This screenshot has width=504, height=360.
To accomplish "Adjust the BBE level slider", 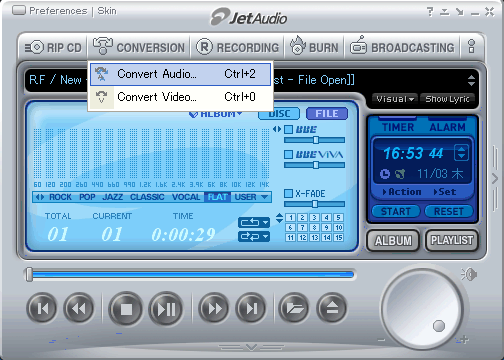I will tap(314, 140).
